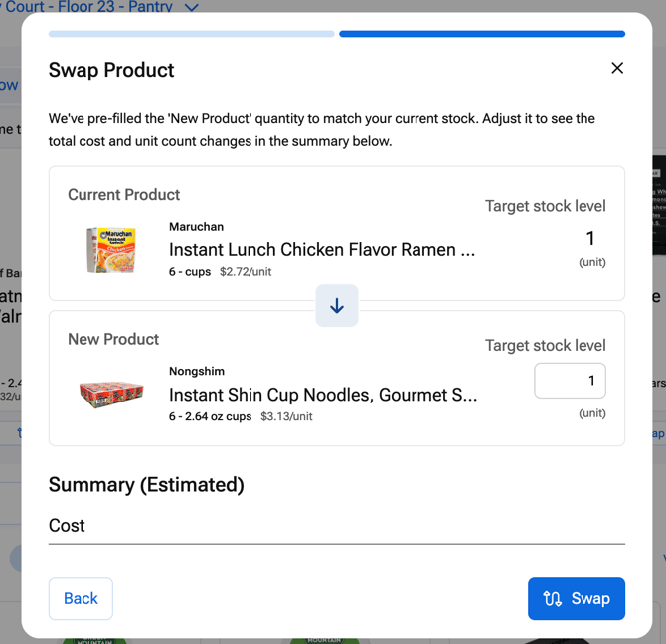Screen dimensions: 666x644
Task: Click the $2.72/unit price text
Action: click(x=246, y=272)
